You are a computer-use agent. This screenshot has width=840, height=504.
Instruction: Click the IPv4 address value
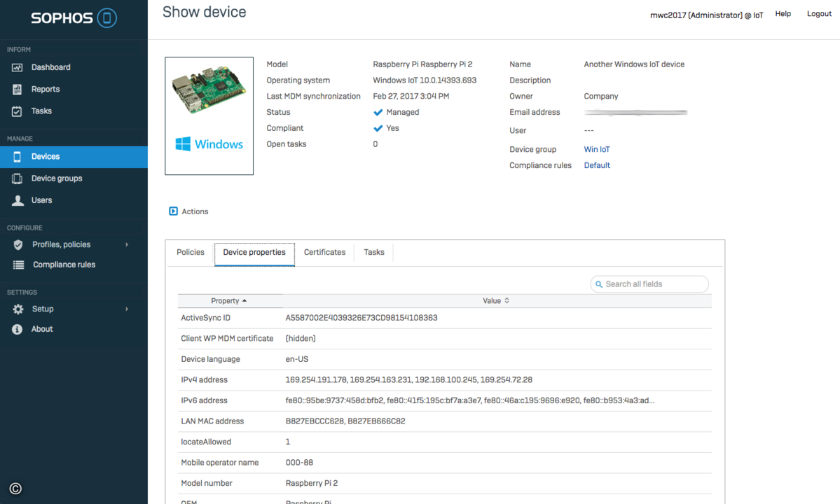(x=408, y=380)
